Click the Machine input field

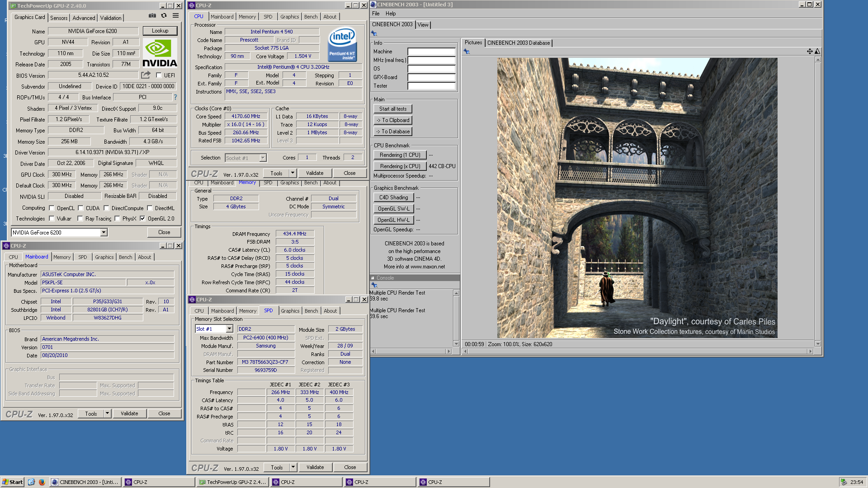[431, 52]
